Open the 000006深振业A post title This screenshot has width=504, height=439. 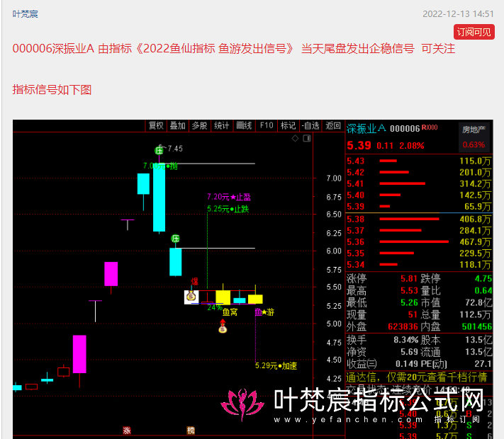(x=234, y=49)
